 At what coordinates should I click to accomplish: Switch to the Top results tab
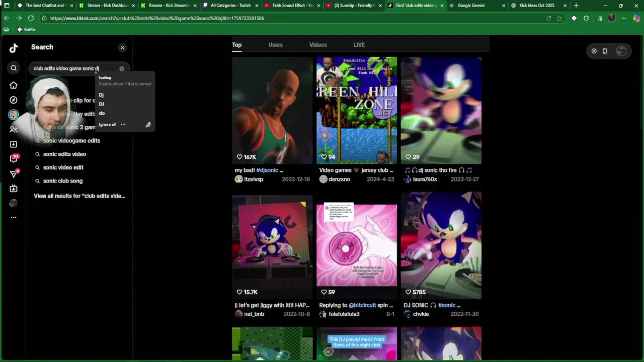pos(236,45)
